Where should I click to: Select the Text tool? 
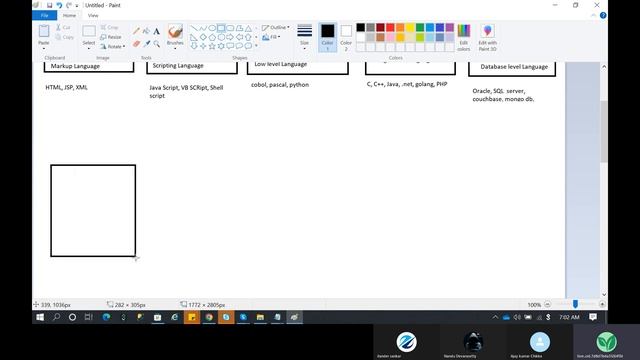[x=156, y=31]
